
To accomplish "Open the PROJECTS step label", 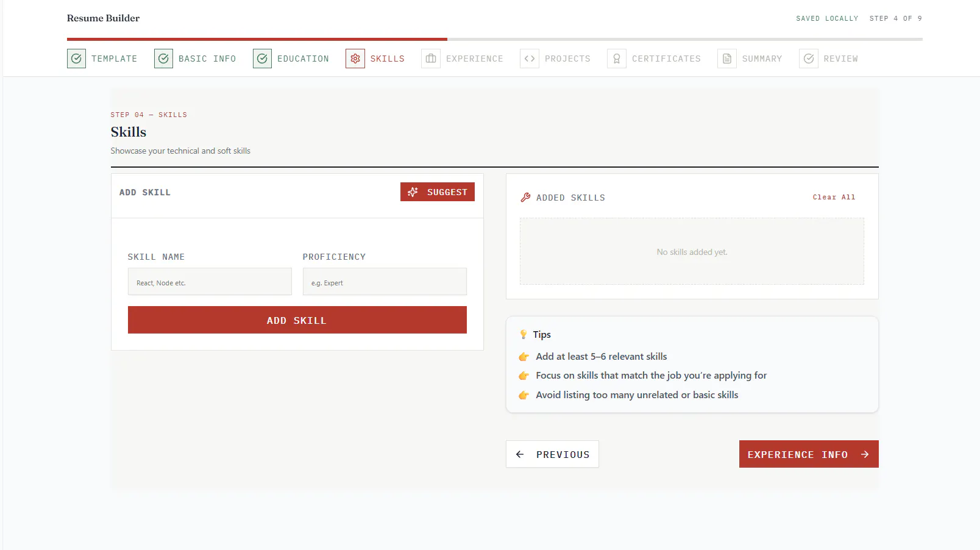I will (567, 59).
